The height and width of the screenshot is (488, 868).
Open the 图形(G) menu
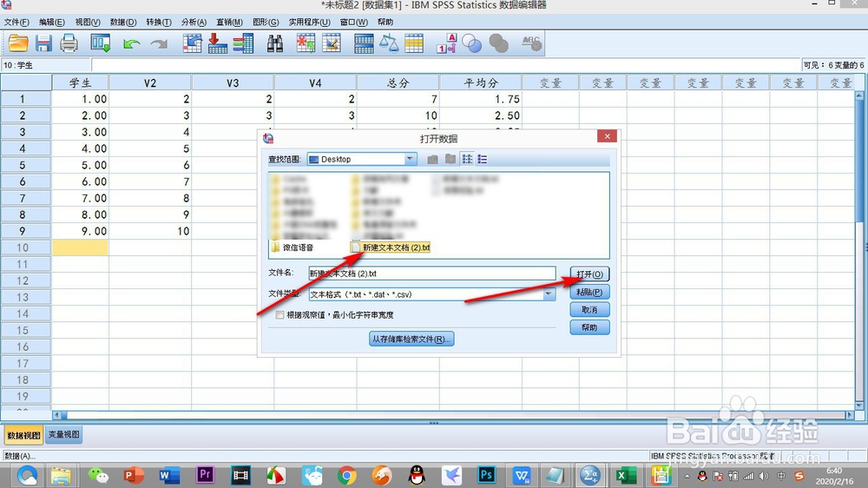point(266,23)
